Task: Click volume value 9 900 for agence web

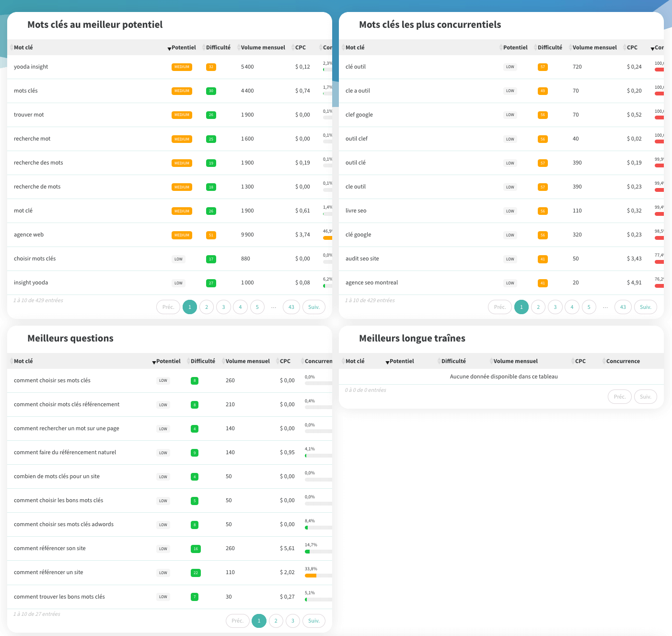Action: click(x=247, y=235)
